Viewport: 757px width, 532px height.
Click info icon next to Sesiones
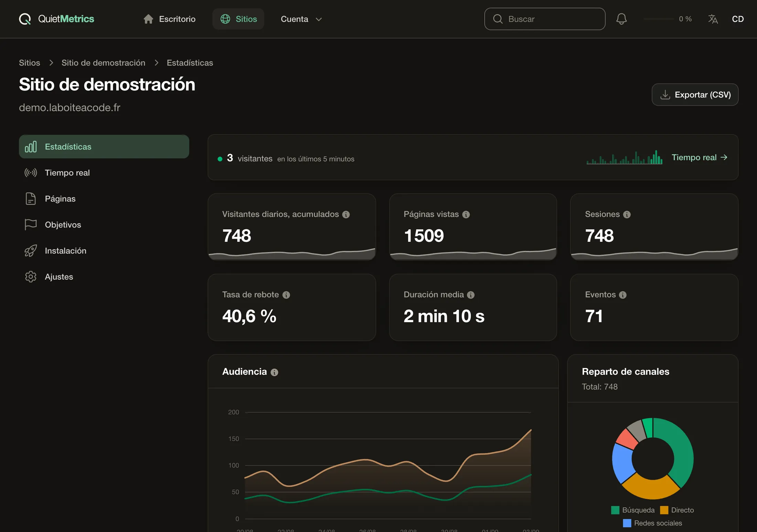627,215
